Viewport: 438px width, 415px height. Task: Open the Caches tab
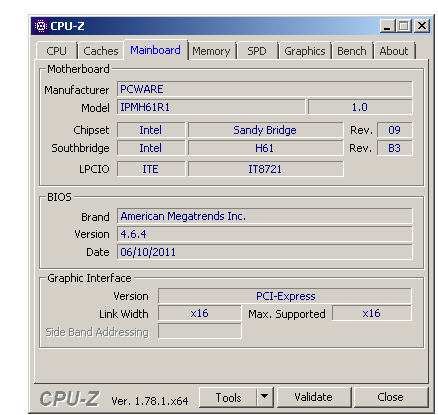pos(101,51)
